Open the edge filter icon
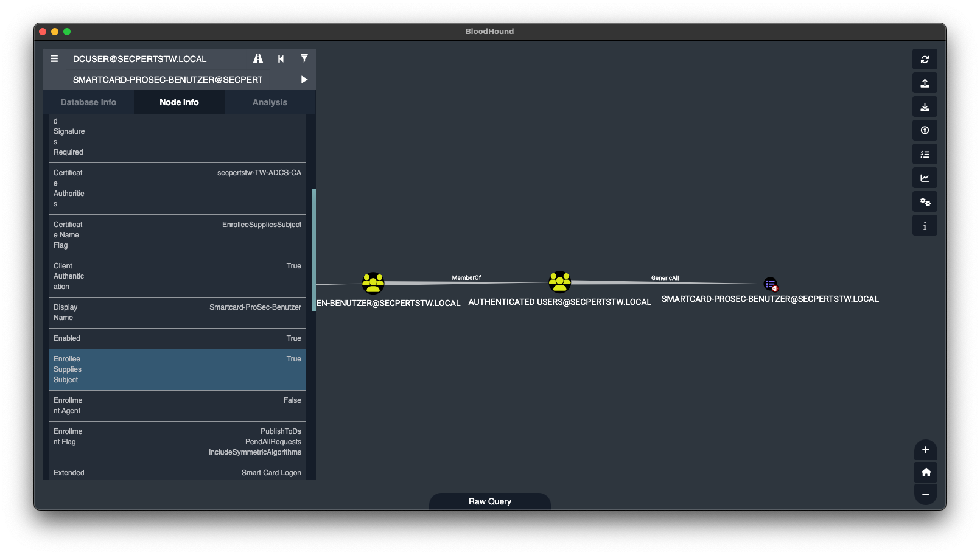Screen dimensions: 980x555 (304, 58)
